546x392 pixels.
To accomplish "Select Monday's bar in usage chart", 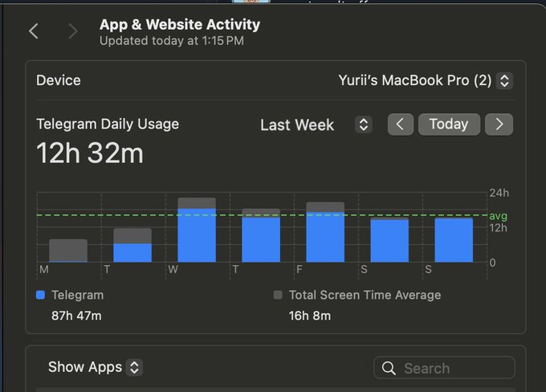I will click(x=68, y=251).
